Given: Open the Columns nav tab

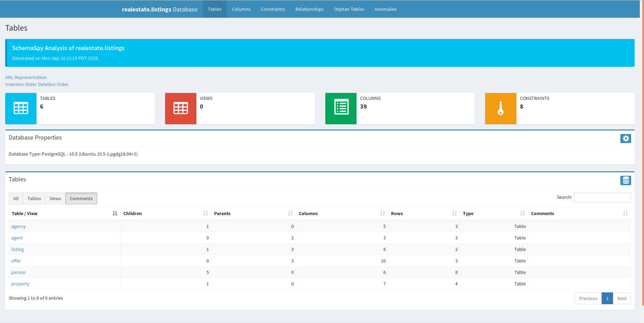Looking at the screenshot, I should [x=241, y=9].
